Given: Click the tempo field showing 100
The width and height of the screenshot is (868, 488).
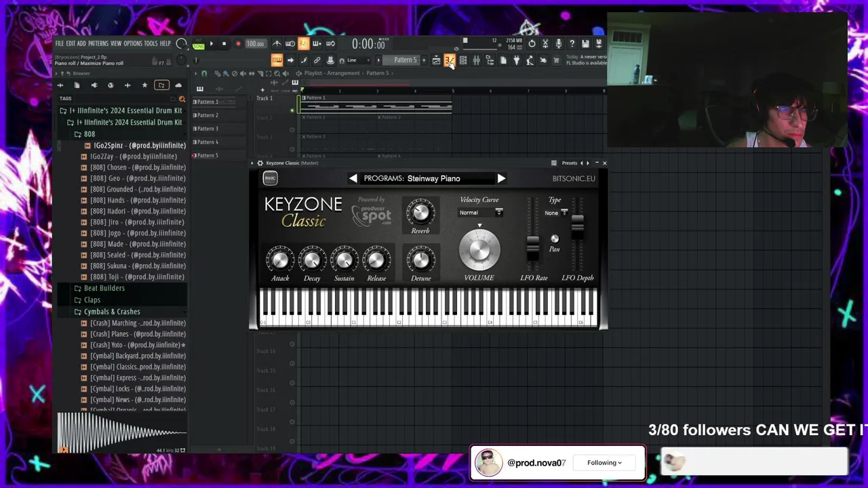Looking at the screenshot, I should pos(255,44).
